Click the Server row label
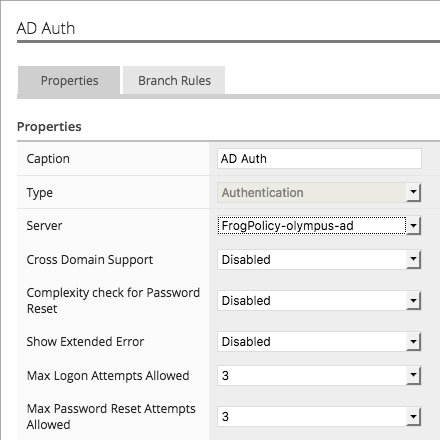This screenshot has width=440, height=440. click(44, 226)
